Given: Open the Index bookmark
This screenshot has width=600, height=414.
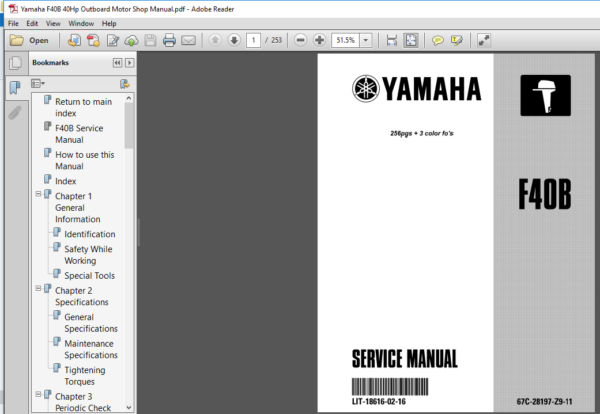Looking at the screenshot, I should click(65, 181).
